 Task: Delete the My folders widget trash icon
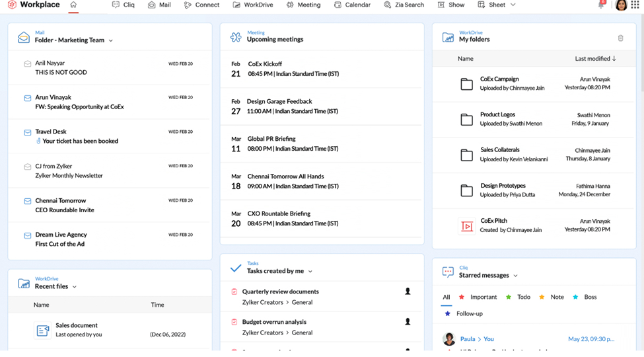coord(621,38)
